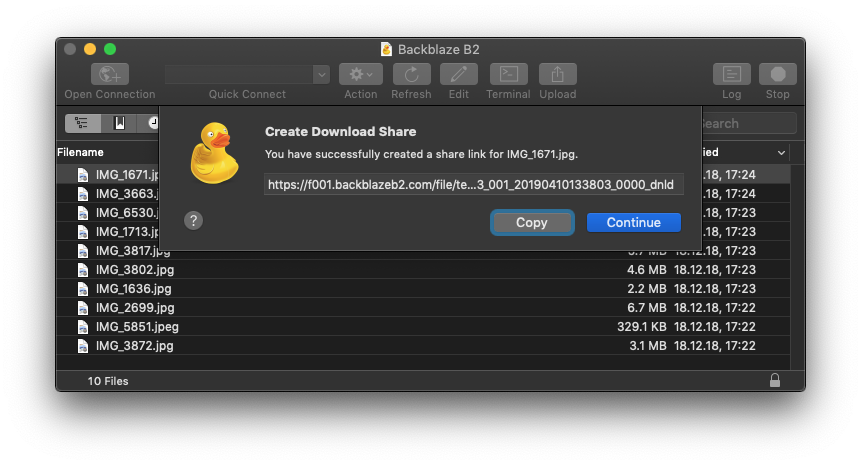Click the Backblaze B2 title icon
The height and width of the screenshot is (465, 861).
pyautogui.click(x=387, y=49)
